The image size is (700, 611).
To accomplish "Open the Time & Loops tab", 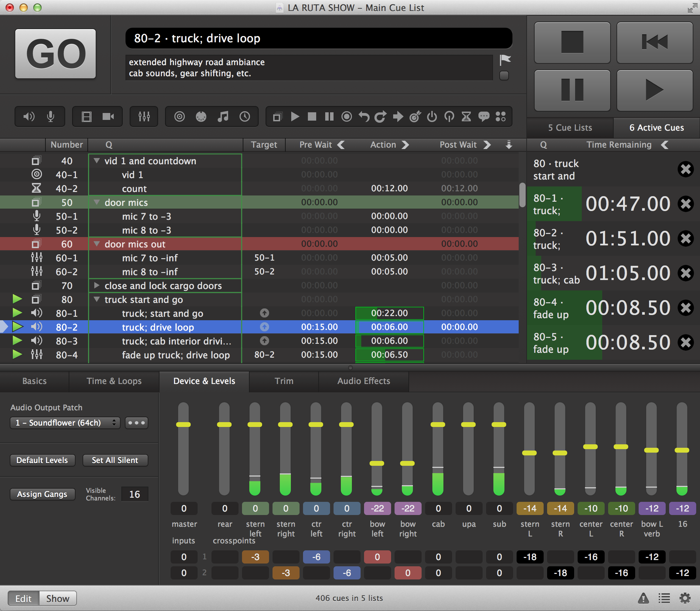I will point(114,381).
